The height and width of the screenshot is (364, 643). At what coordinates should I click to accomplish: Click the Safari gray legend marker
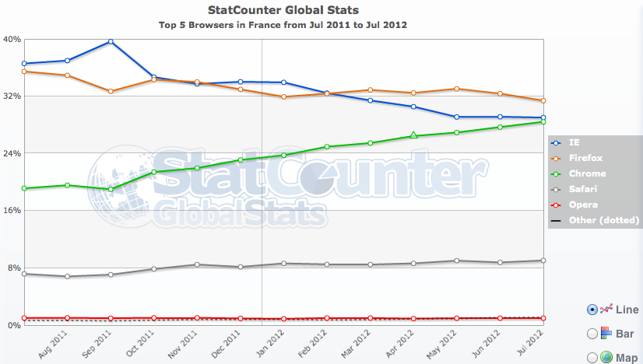(x=556, y=189)
